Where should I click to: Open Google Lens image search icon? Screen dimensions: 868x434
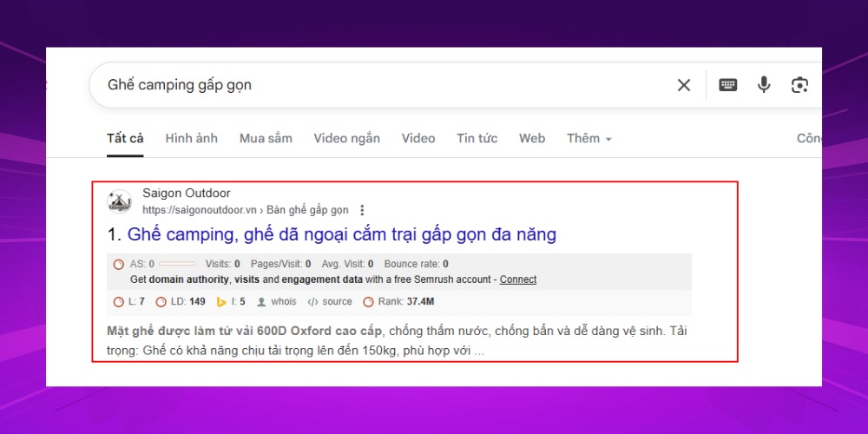tap(799, 85)
